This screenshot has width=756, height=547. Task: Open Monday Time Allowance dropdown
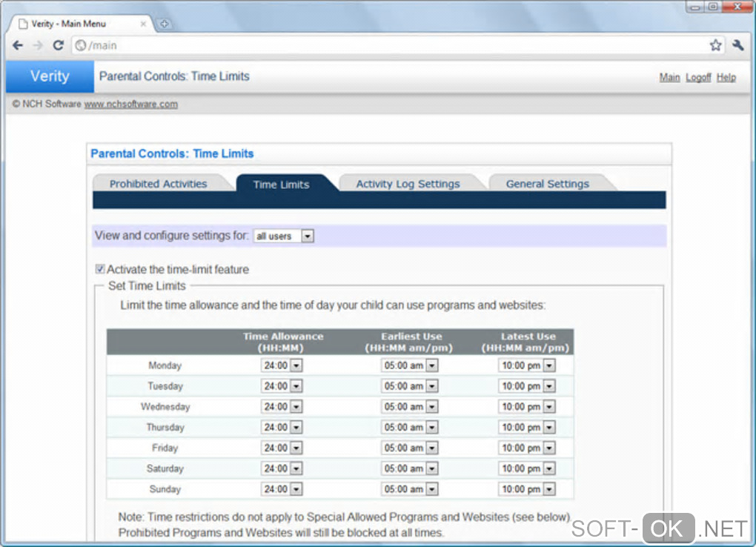282,365
